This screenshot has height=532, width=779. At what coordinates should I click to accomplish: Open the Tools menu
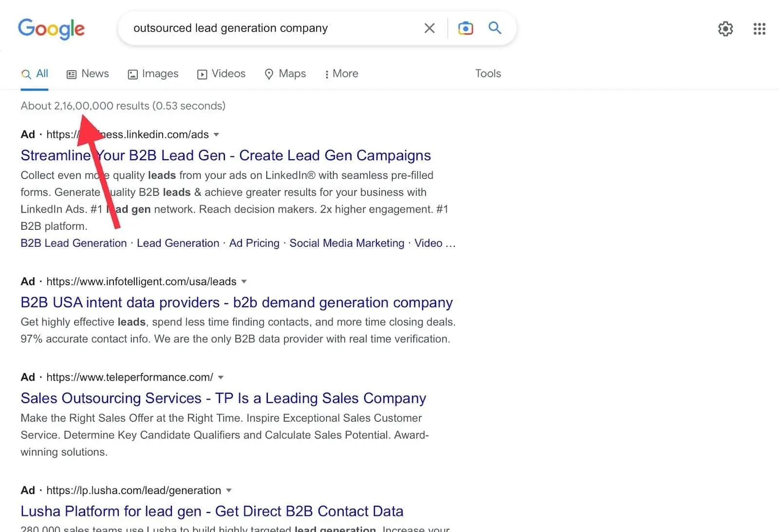coord(487,73)
